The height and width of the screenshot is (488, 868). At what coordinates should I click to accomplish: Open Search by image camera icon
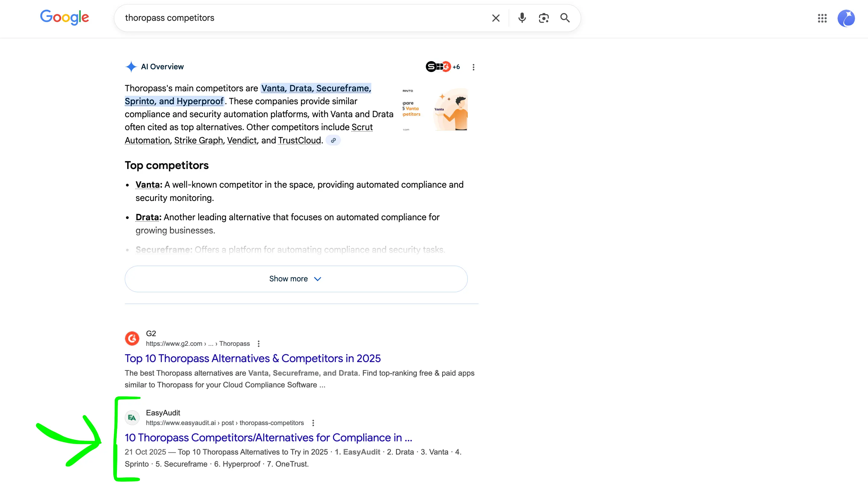(543, 18)
